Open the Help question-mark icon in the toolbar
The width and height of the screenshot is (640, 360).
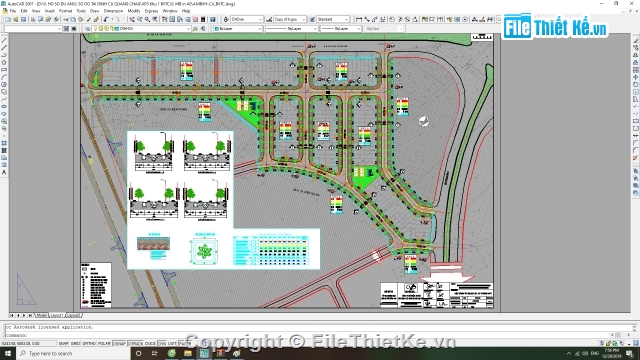(x=213, y=19)
